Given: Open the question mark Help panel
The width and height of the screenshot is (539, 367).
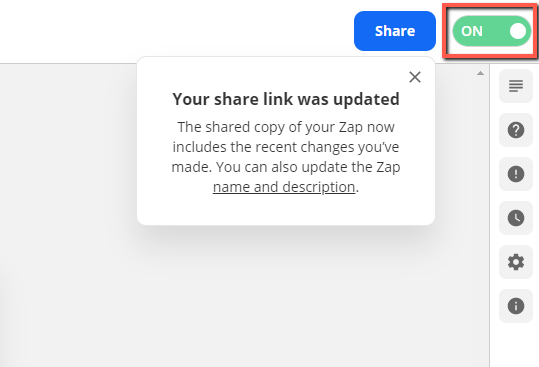Looking at the screenshot, I should pyautogui.click(x=516, y=130).
